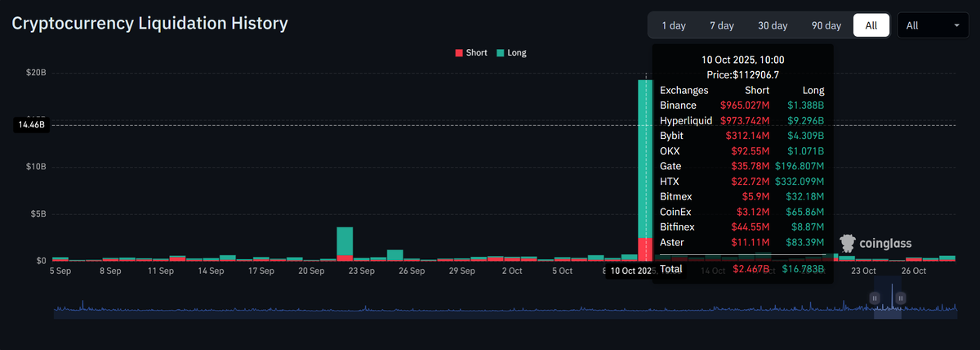Click the OKX row in the tooltip
The image size is (980, 350).
click(x=742, y=151)
